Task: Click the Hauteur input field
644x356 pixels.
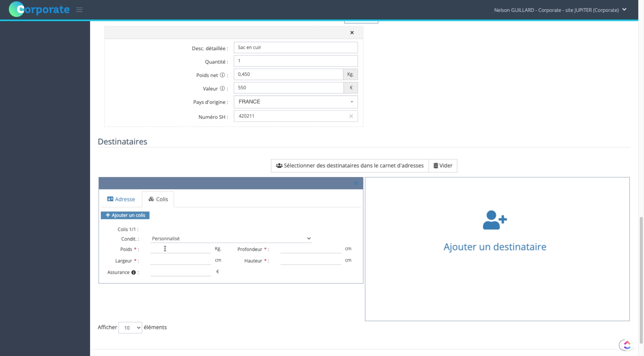Action: click(310, 260)
